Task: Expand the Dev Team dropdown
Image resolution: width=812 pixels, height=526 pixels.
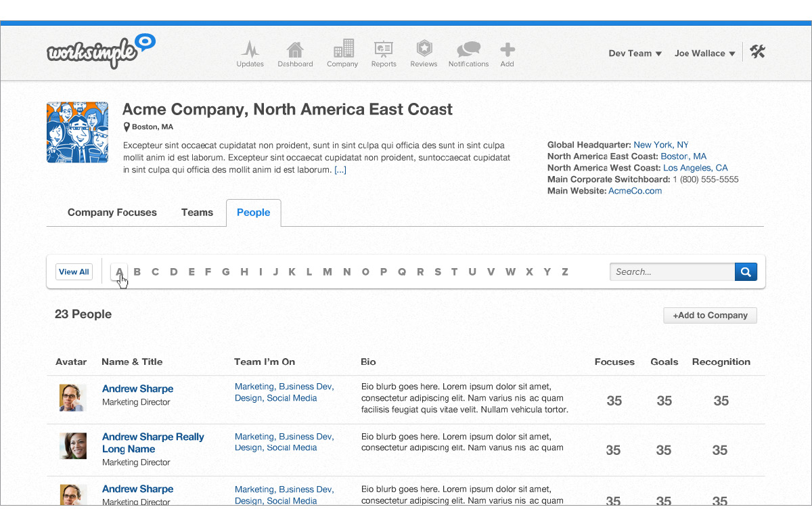Action: tap(635, 53)
